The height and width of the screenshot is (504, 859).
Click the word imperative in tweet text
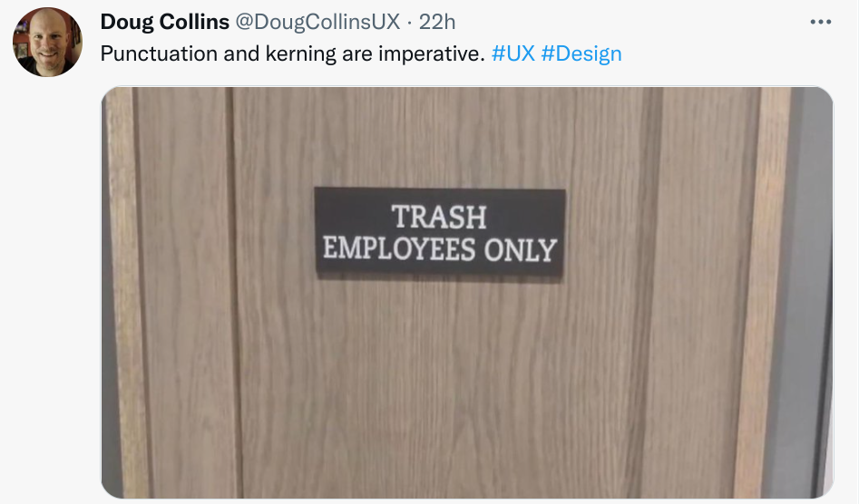(431, 53)
